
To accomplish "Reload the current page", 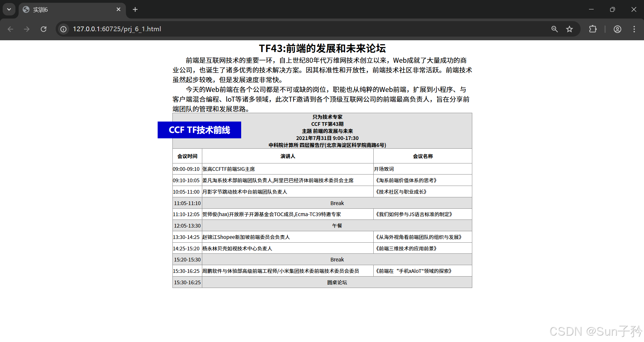I will (44, 29).
